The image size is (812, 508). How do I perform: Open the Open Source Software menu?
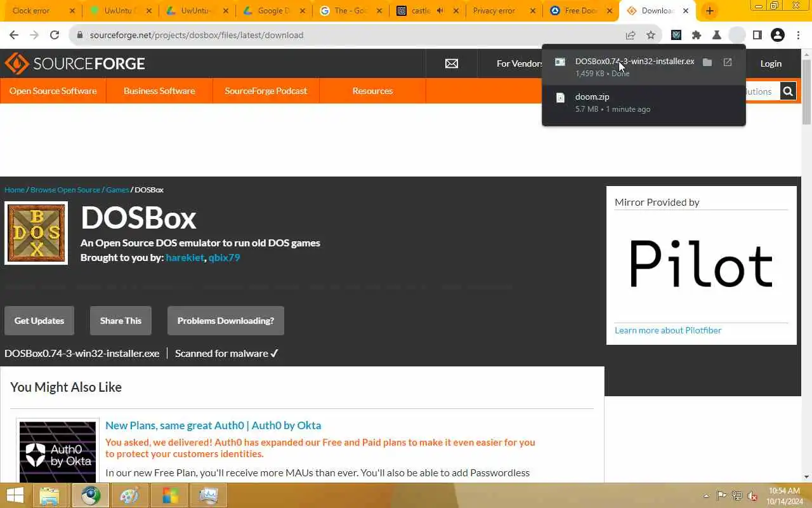[x=53, y=91]
